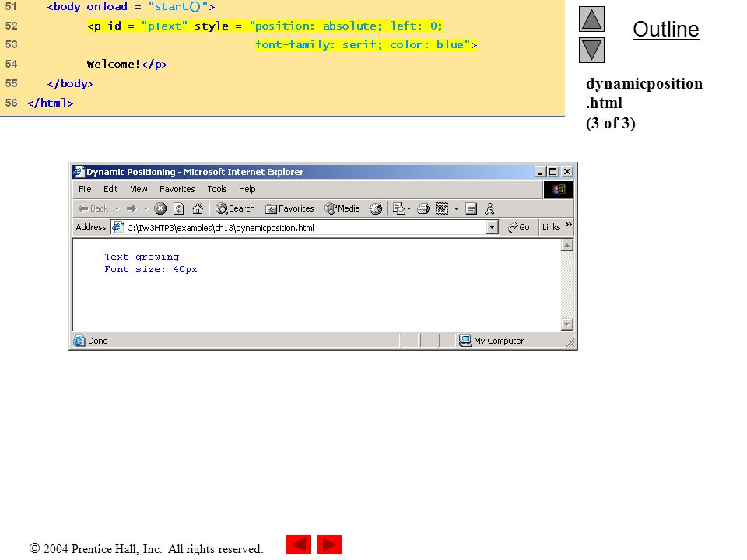This screenshot has width=747, height=560.
Task: Click the Refresh page icon
Action: [179, 208]
